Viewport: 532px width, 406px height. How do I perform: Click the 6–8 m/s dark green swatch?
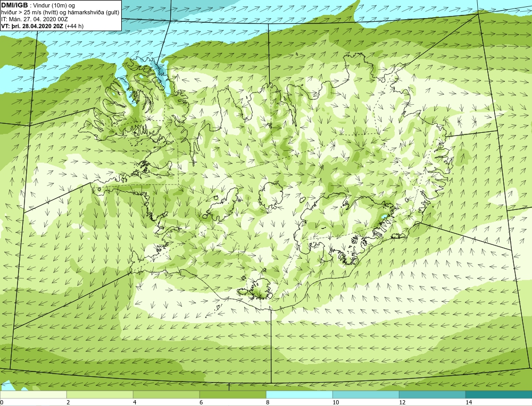[233, 395]
